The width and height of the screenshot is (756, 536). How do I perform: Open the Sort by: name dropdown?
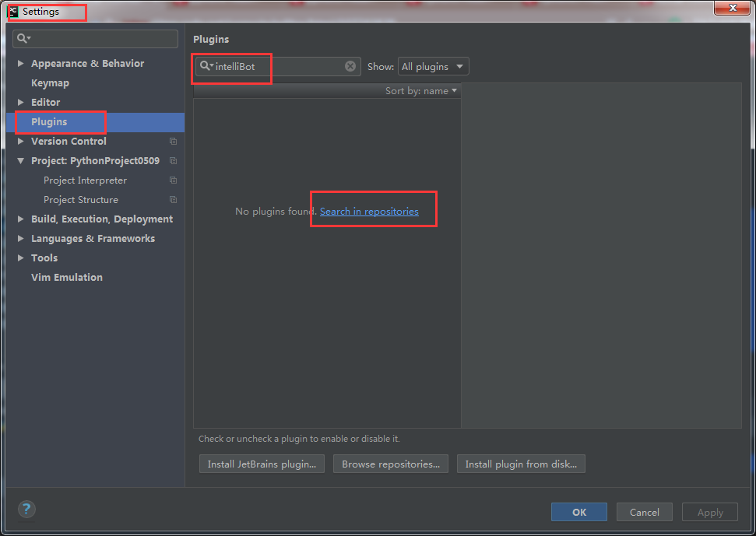point(421,90)
